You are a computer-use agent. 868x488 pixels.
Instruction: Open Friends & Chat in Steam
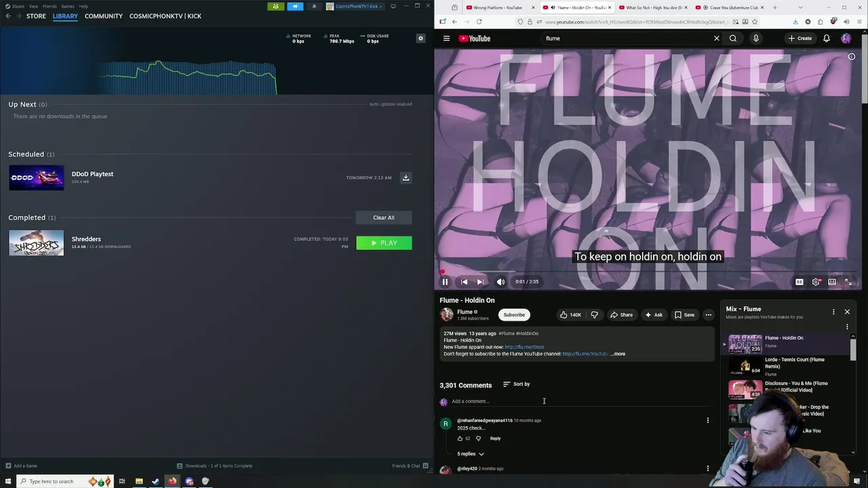coord(410,466)
